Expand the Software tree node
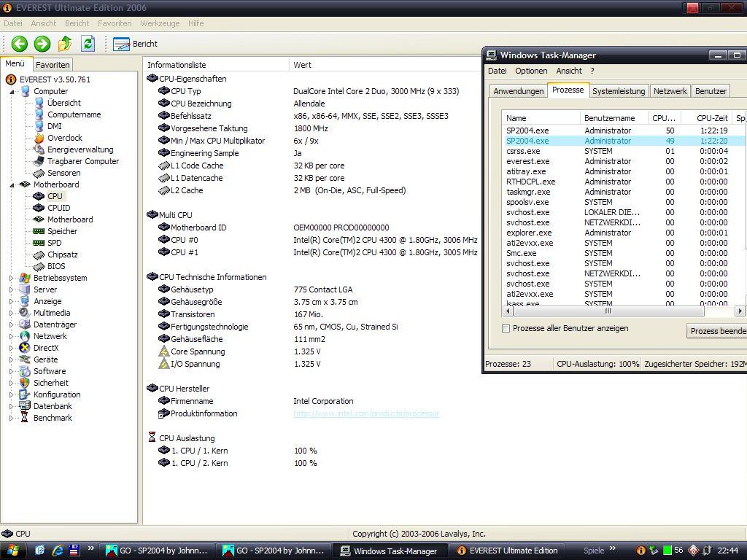Screen dimensions: 747x560 12,371
